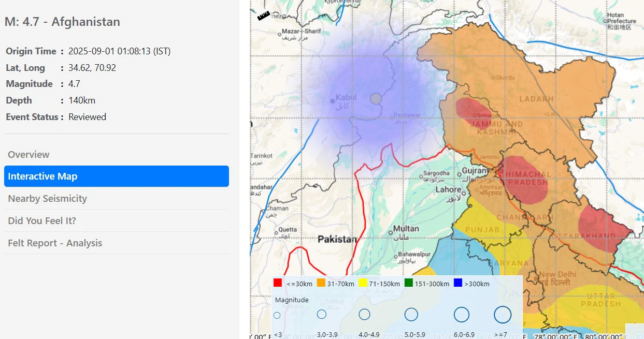Click the PUNJAB region label

482,230
